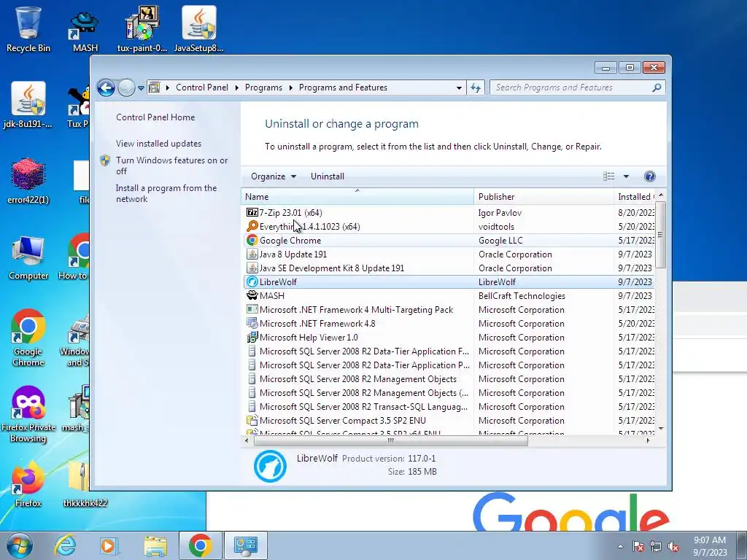Select the JavaSetup8 desktop icon

coord(198,29)
